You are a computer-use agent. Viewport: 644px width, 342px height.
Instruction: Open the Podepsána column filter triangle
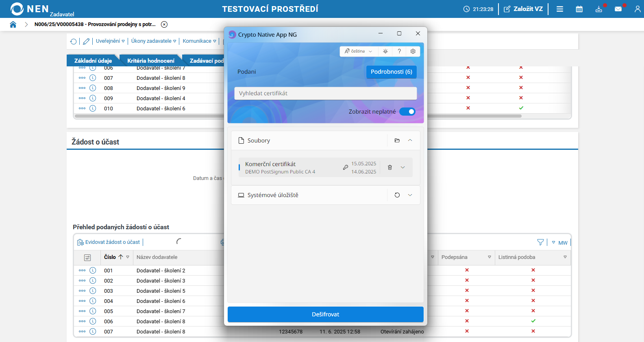point(490,257)
